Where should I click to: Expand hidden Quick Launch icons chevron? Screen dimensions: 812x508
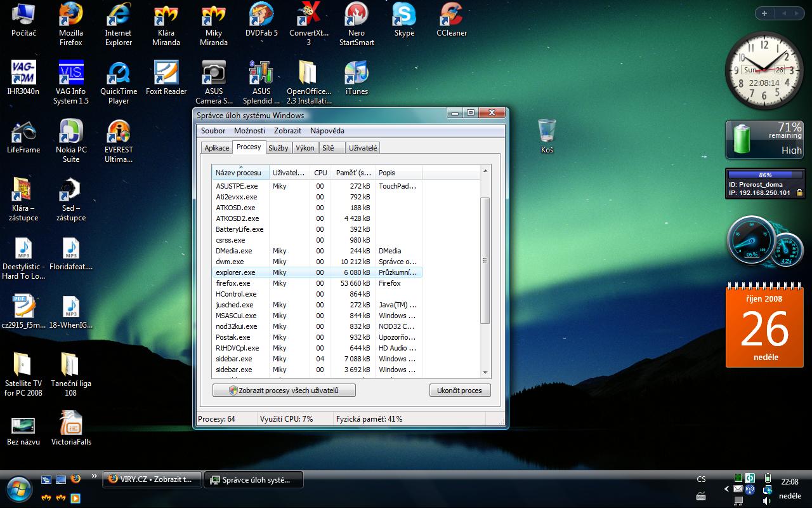pyautogui.click(x=95, y=476)
